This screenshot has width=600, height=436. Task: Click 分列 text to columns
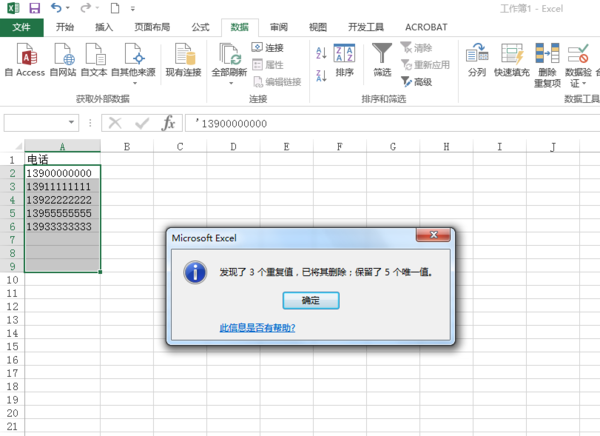477,60
